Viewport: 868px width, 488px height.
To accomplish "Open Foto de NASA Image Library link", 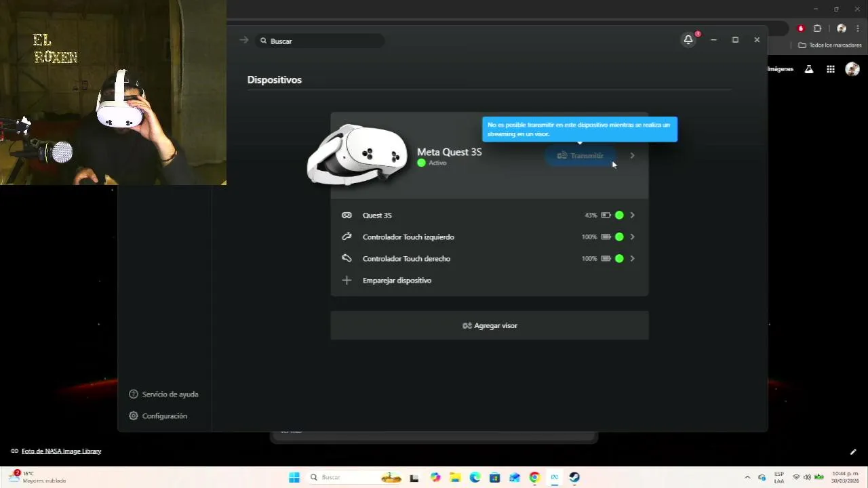I will [61, 451].
